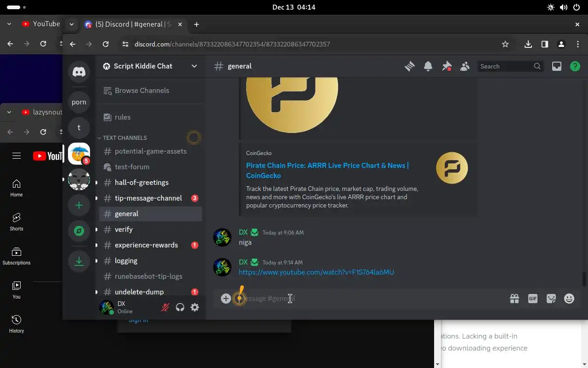This screenshot has height=368, width=588.
Task: Toggle deafen headphones icon in user panel
Action: click(x=180, y=307)
